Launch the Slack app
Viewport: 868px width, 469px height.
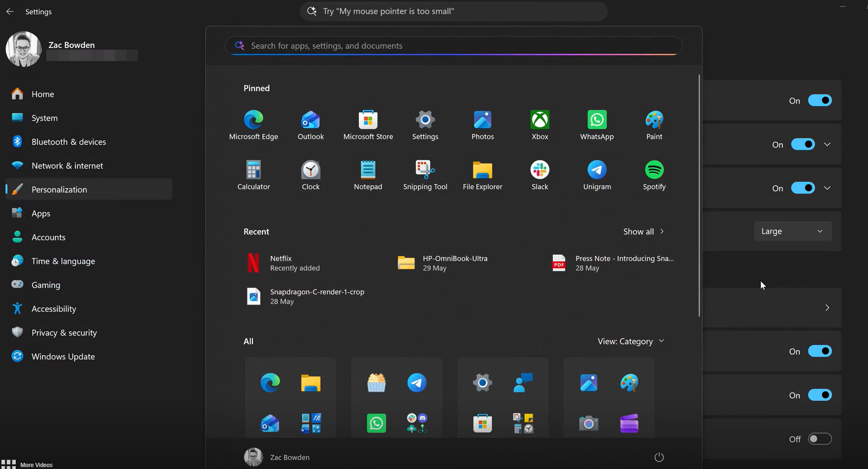[540, 176]
